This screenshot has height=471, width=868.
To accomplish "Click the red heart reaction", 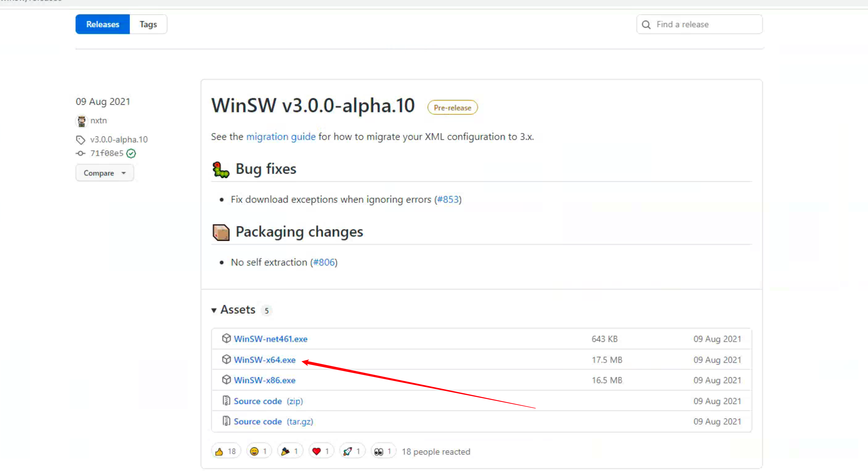I will (320, 451).
